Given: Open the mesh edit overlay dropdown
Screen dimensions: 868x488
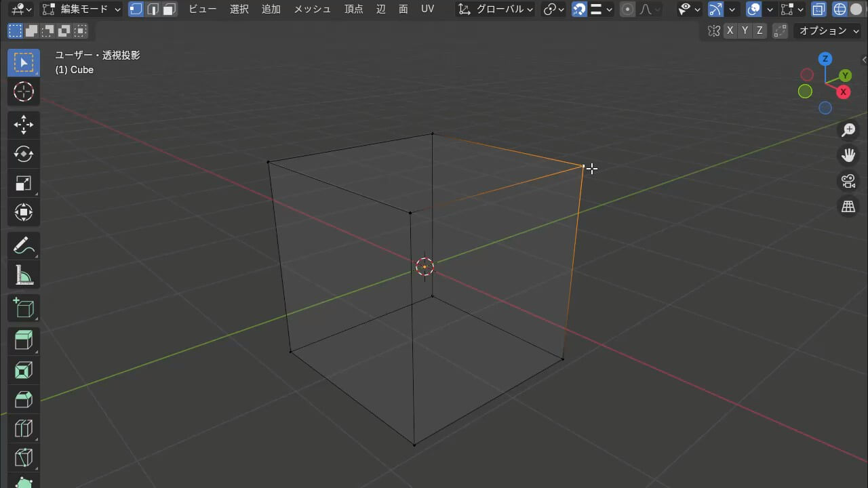Looking at the screenshot, I should point(792,9).
